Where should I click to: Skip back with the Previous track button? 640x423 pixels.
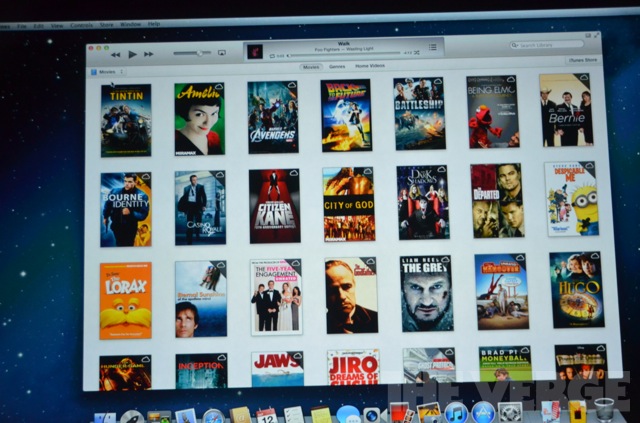click(x=116, y=54)
